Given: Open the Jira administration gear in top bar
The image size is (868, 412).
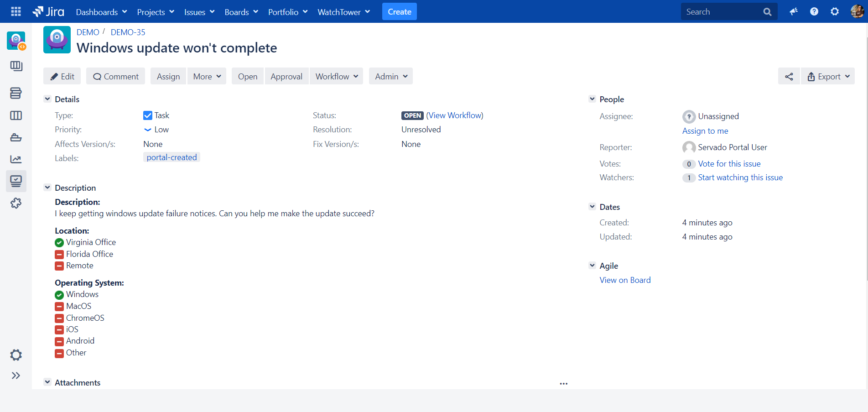Looking at the screenshot, I should point(835,12).
